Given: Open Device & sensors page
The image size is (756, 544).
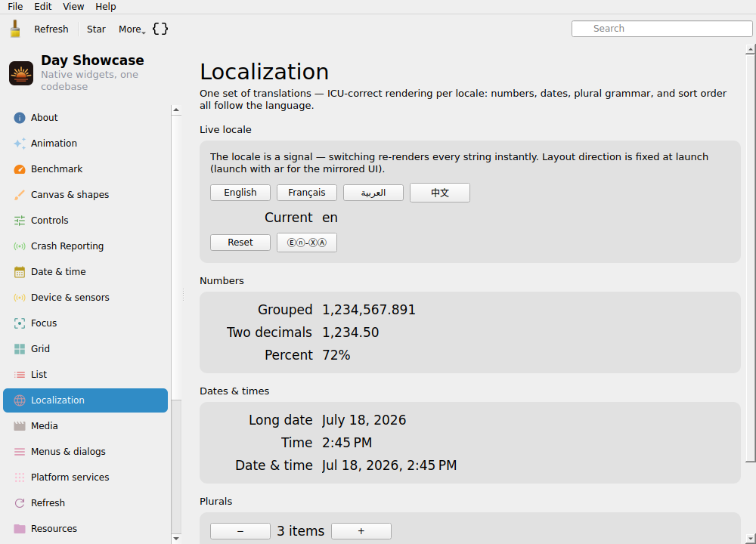Looking at the screenshot, I should pos(85,297).
